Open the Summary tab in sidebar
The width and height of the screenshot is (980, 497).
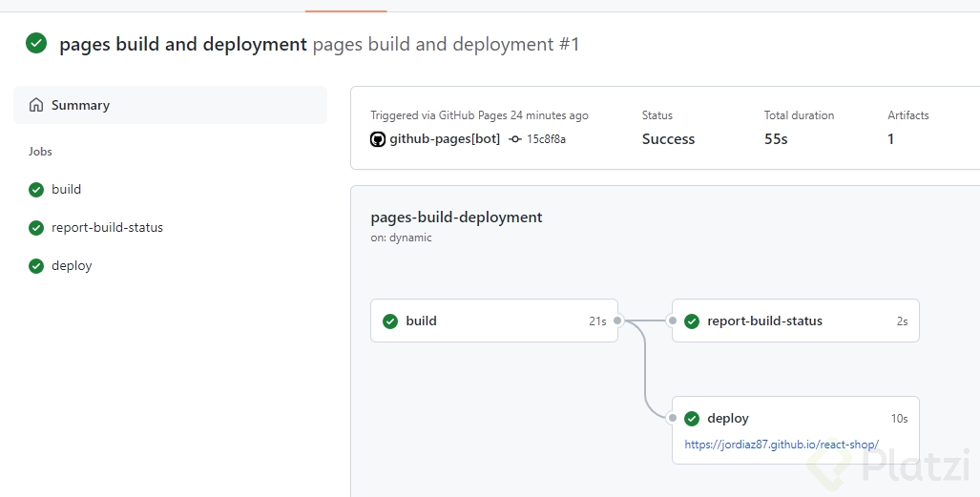80,105
